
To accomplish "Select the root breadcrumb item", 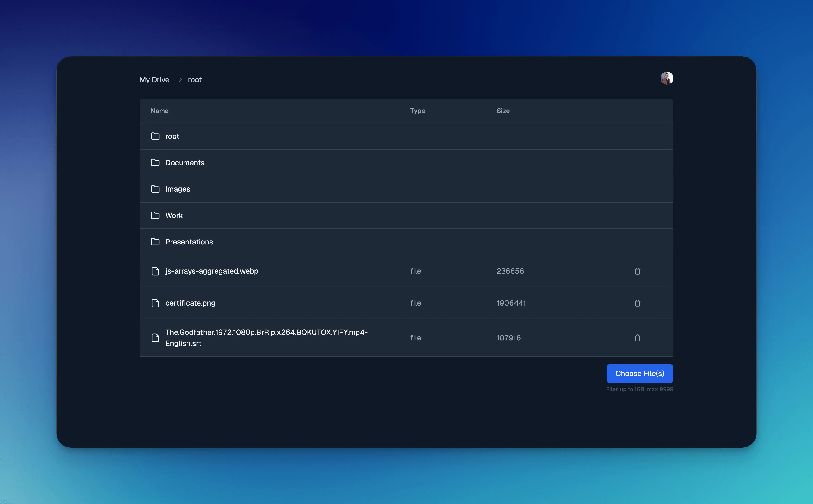I will tap(195, 80).
